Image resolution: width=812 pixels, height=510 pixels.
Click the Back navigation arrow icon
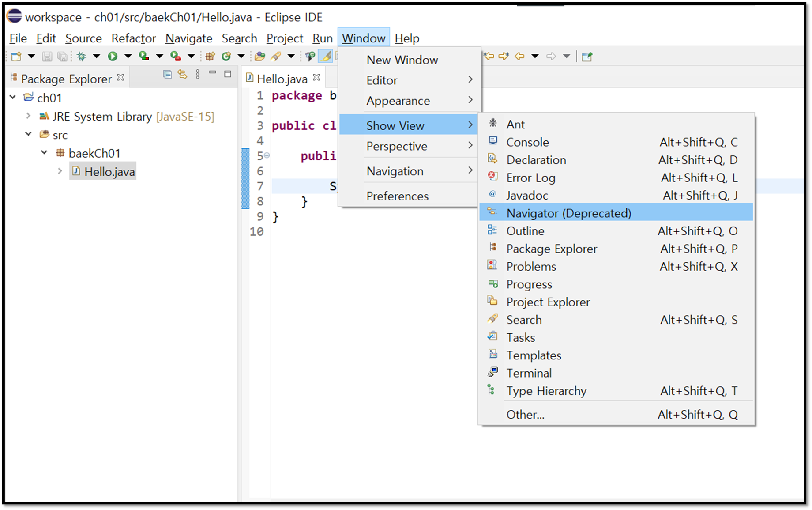coord(520,56)
